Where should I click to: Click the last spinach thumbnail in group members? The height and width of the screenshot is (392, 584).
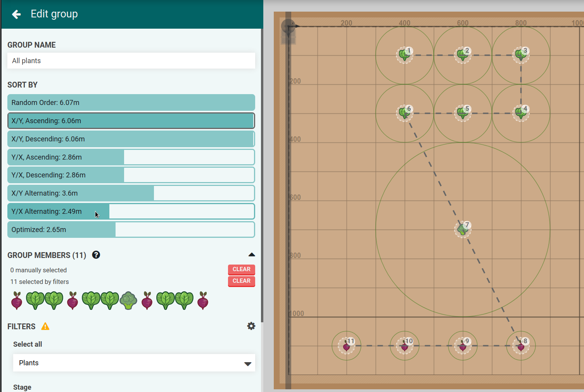[184, 301]
